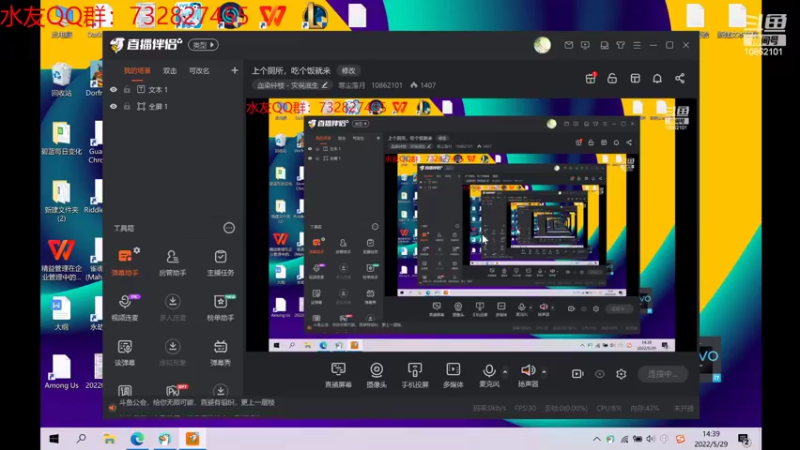Click the 连接中 start stream button
800x450 pixels.
pyautogui.click(x=663, y=374)
